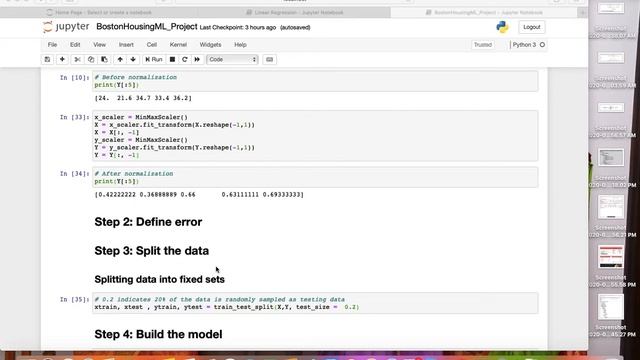640x360 pixels.
Task: Click into After normalization cell In [34]
Action: tap(315, 177)
